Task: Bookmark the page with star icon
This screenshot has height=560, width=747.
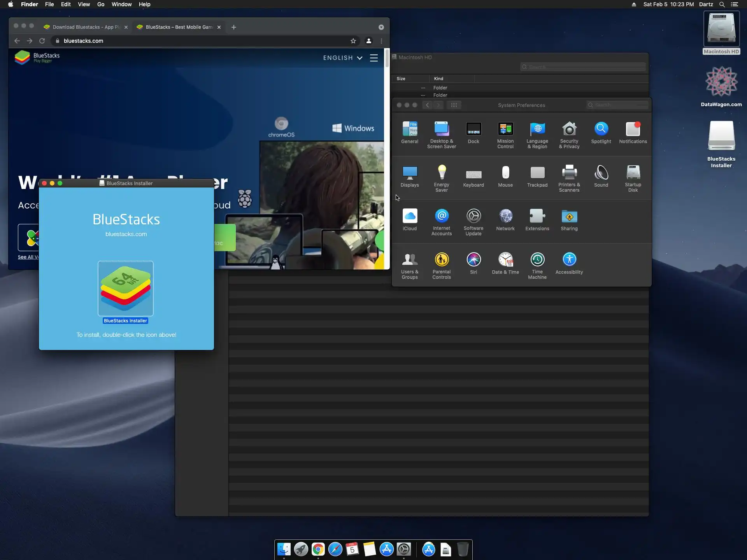Action: click(x=353, y=41)
